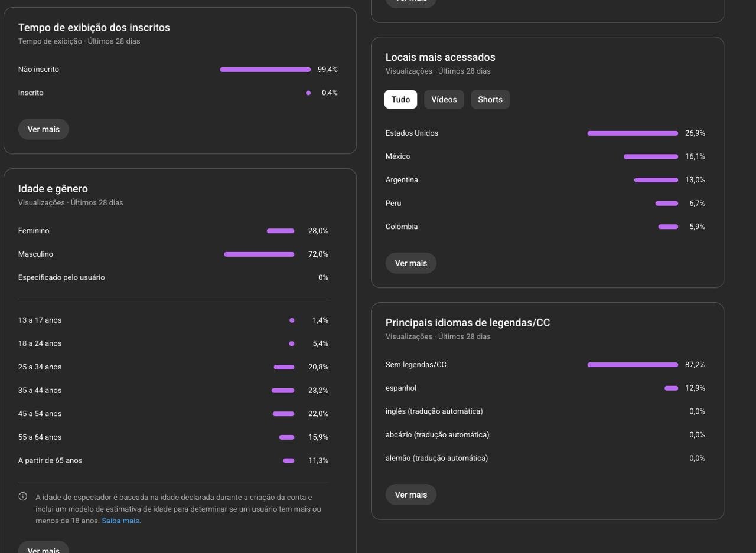Switch to the Shorts filter chip
The image size is (756, 553).
click(x=490, y=99)
